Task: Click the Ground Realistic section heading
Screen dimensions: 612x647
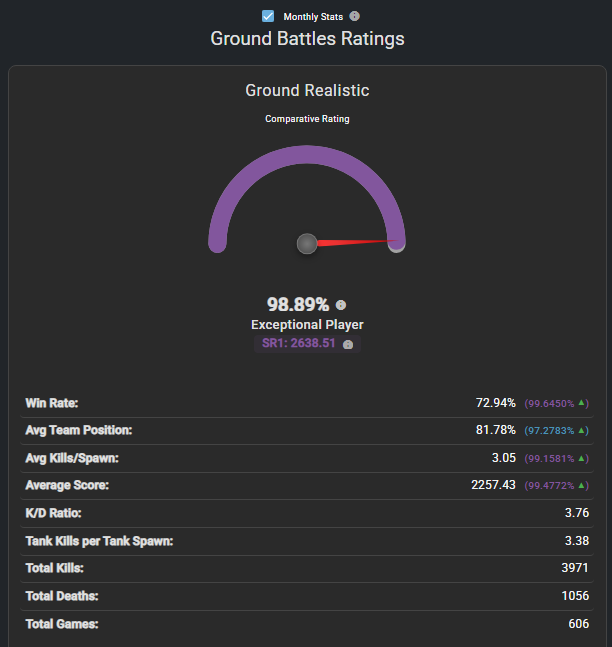Action: click(307, 91)
